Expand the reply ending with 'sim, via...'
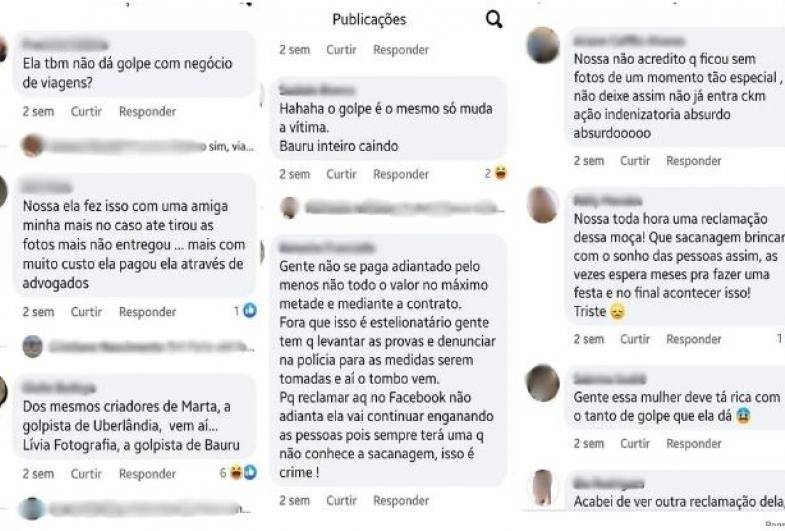The width and height of the screenshot is (785, 531). [x=138, y=146]
